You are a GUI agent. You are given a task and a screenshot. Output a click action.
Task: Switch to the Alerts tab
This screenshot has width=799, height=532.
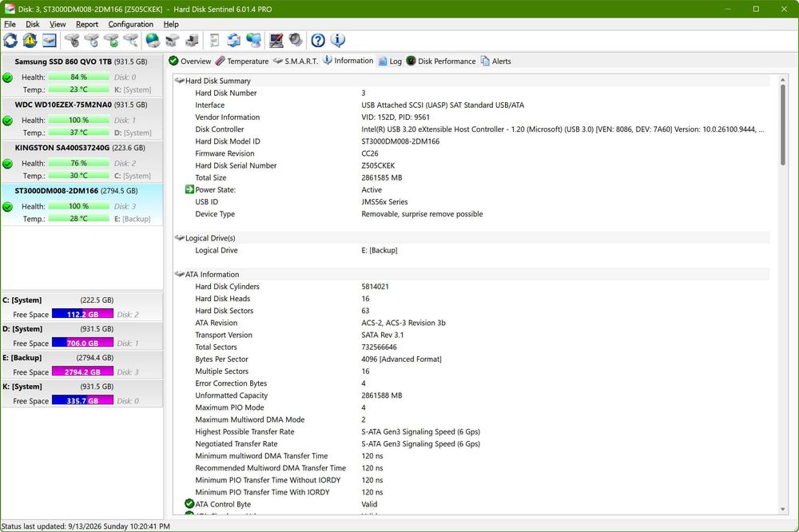point(496,62)
